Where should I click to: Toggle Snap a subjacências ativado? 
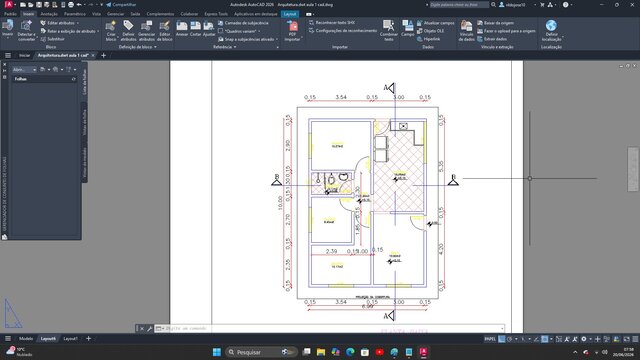point(247,39)
